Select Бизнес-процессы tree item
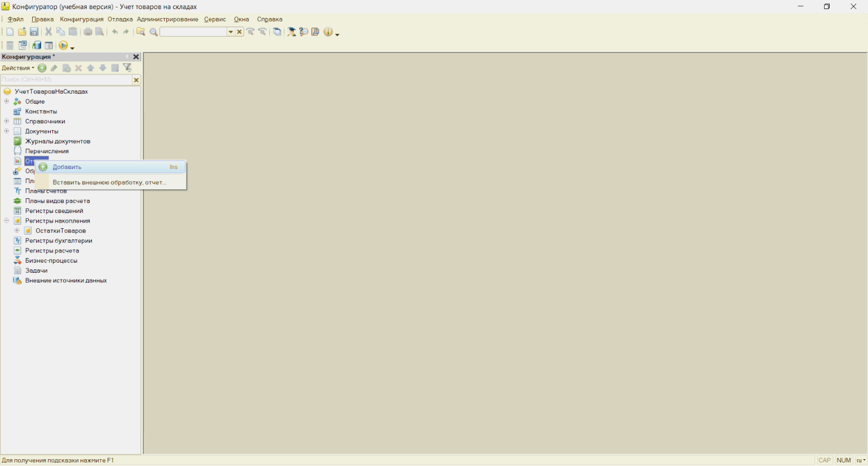 click(x=51, y=260)
